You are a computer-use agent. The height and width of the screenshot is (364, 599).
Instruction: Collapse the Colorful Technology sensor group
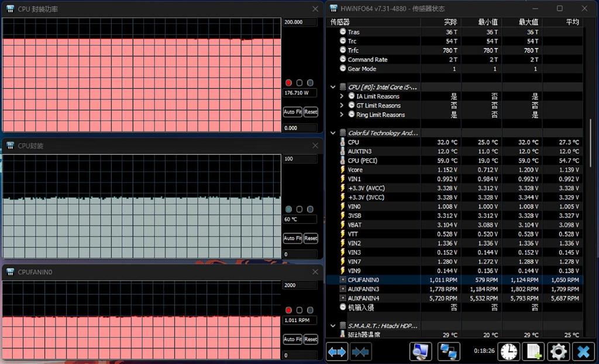pyautogui.click(x=333, y=133)
